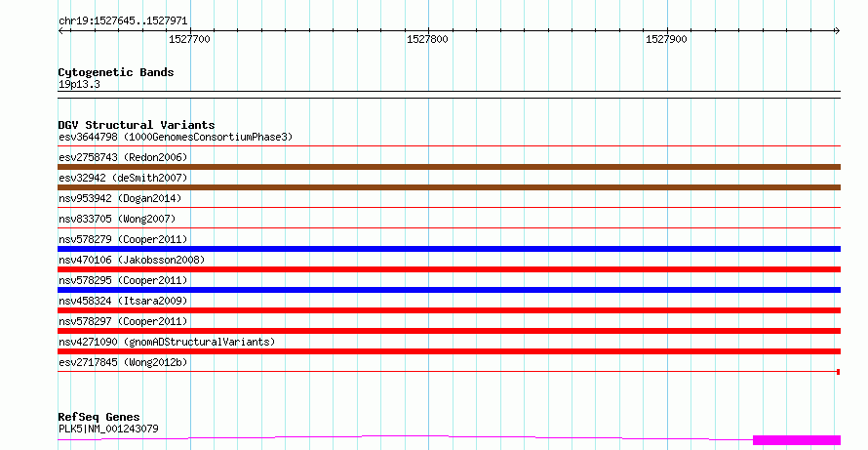Select the 19p13.3 band label
868x450 pixels.
coord(79,84)
